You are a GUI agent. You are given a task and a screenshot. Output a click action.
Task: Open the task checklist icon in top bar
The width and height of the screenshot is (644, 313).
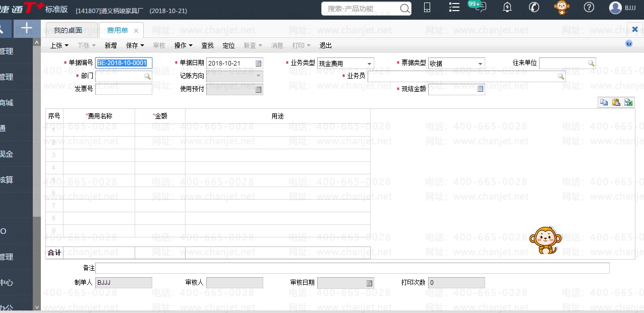[454, 8]
